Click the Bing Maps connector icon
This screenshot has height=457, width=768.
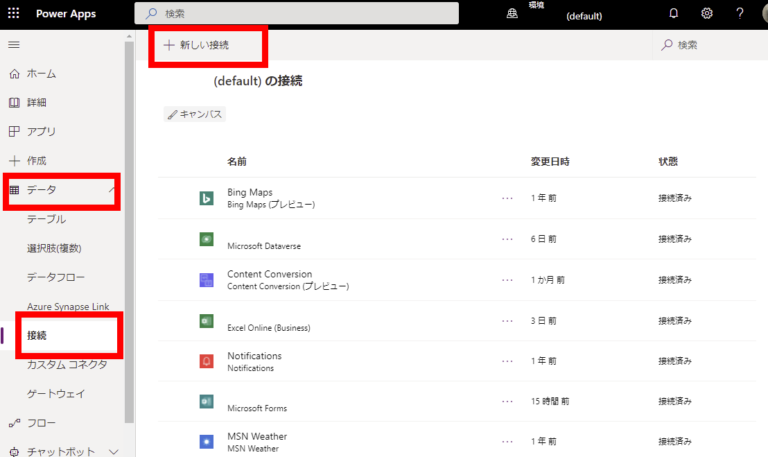(206, 198)
